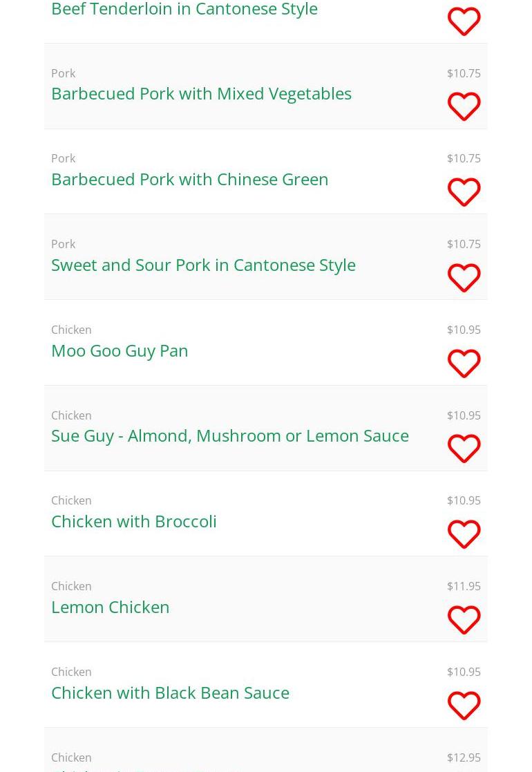The height and width of the screenshot is (772, 532).
Task: Open Beef Tenderloin in Cantonese Style
Action: [184, 10]
